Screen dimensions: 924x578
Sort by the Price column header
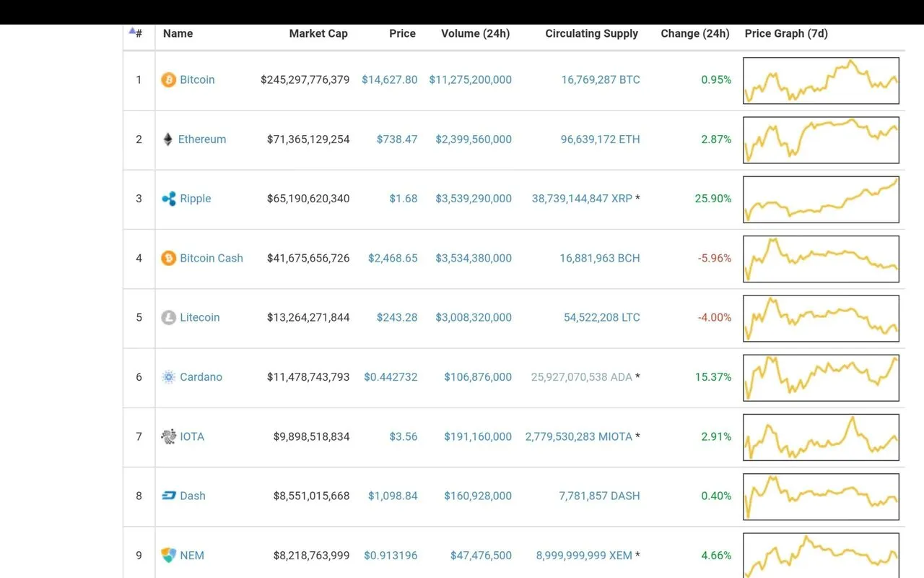point(402,33)
